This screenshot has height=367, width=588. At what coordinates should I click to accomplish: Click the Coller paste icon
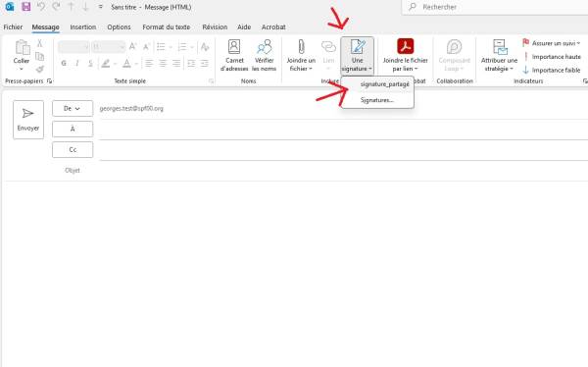pos(23,47)
